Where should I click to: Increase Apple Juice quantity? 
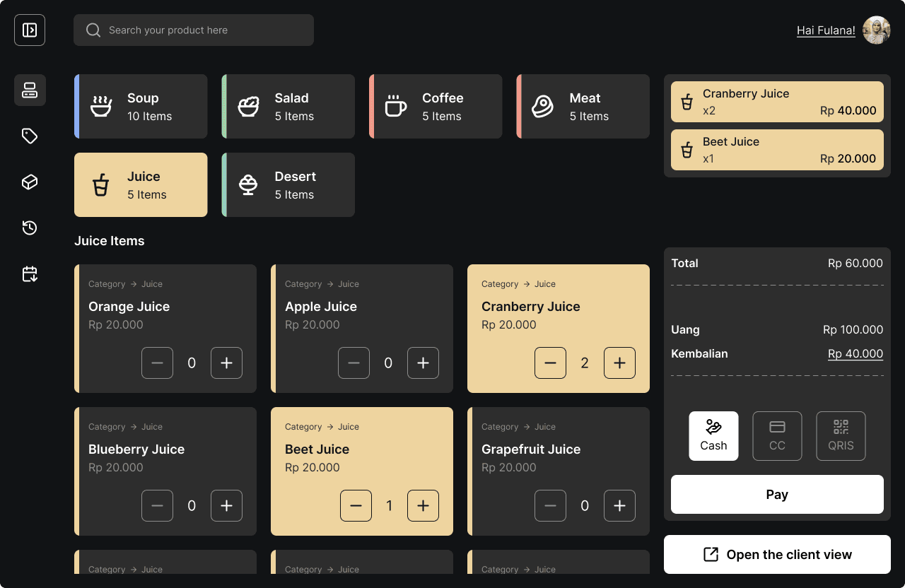click(423, 363)
